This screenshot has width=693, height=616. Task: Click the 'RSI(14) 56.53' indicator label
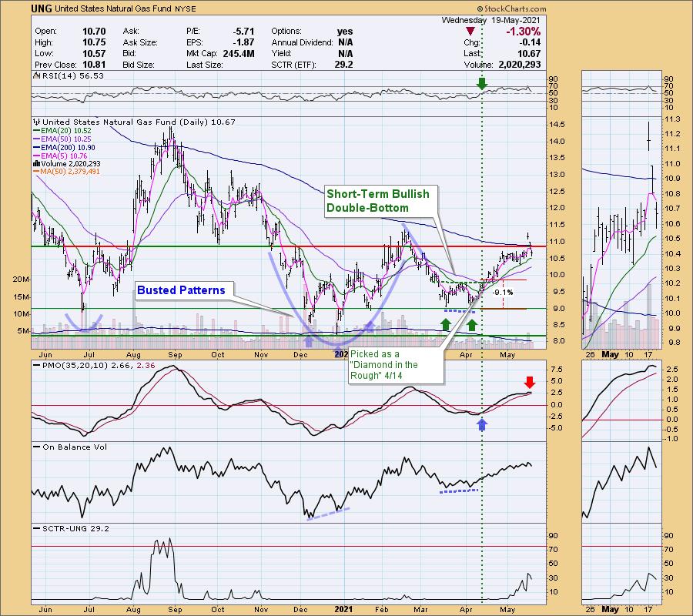point(73,75)
